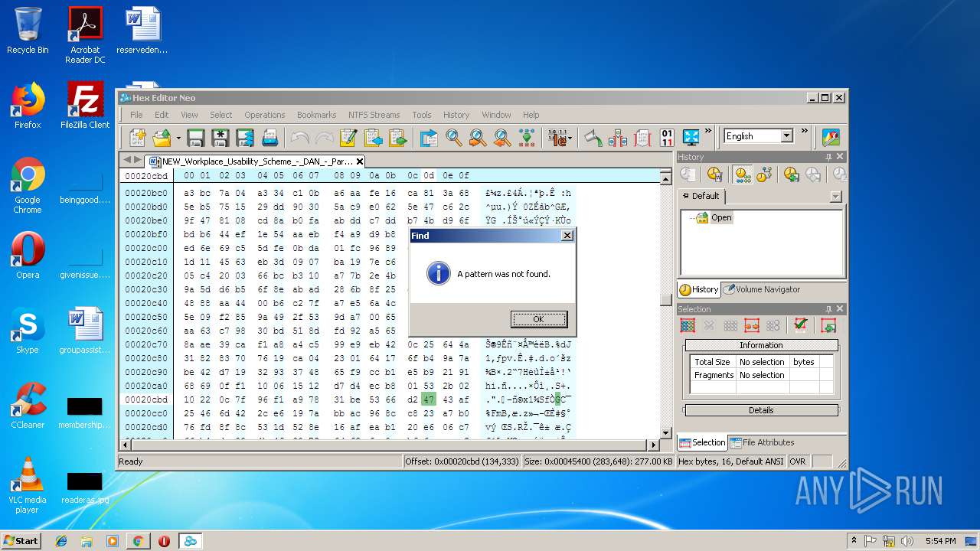Click the binary 01 11 icon
This screenshot has height=551, width=980.
point(667,138)
